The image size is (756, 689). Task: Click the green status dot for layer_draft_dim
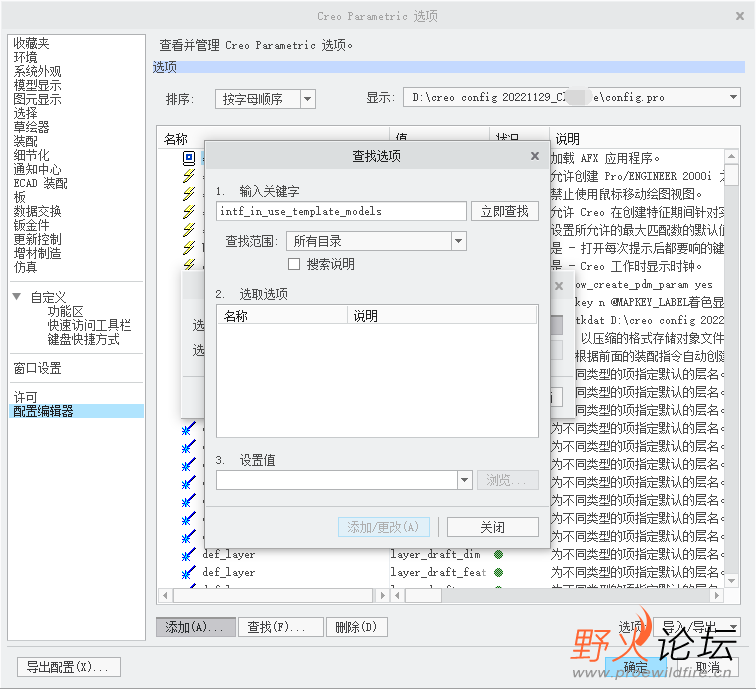click(499, 554)
